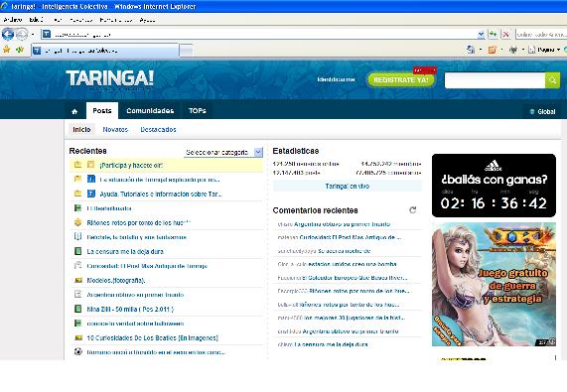Click the Add to Favorites icon
The width and height of the screenshot is (567, 392).
[x=20, y=50]
